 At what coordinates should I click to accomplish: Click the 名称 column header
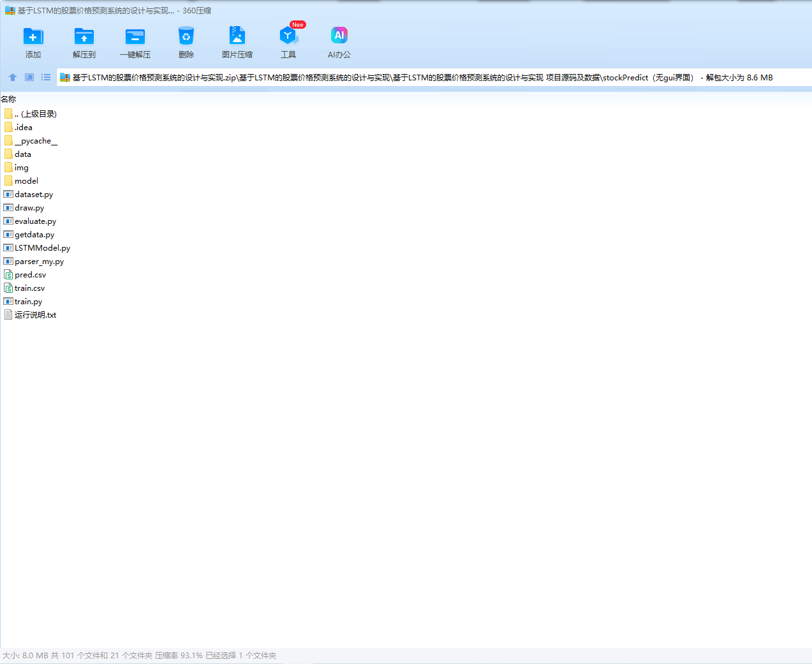click(8, 100)
